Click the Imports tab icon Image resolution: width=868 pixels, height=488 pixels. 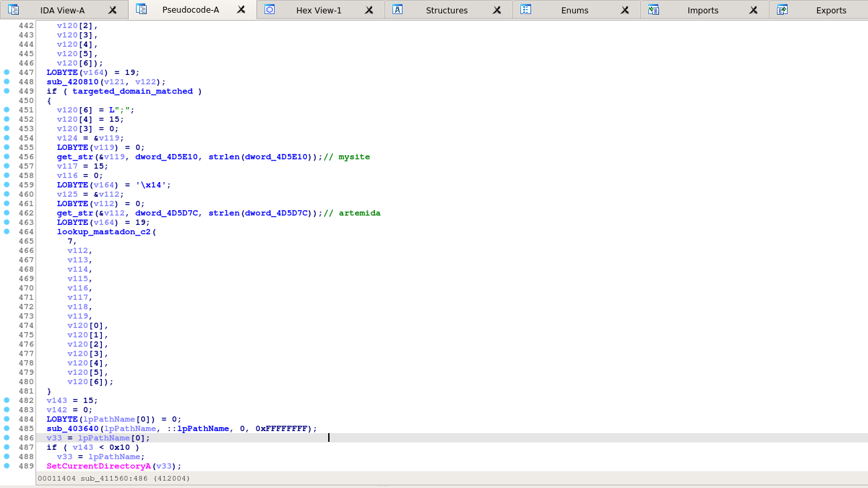click(x=654, y=9)
